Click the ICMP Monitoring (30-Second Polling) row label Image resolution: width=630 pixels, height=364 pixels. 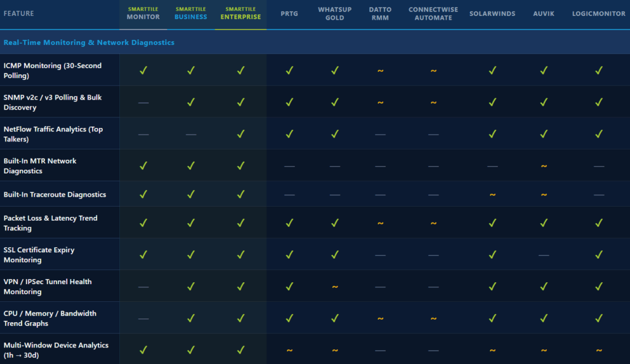(53, 70)
